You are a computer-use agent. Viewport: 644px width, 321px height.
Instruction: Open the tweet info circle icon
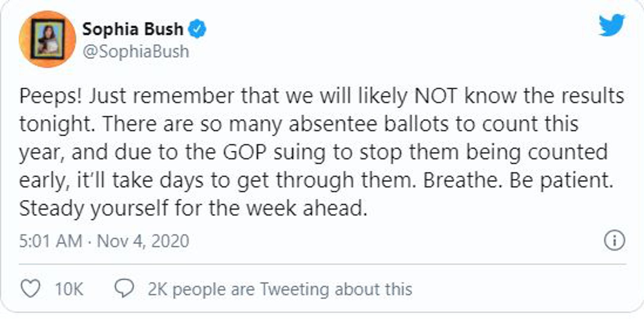[614, 240]
